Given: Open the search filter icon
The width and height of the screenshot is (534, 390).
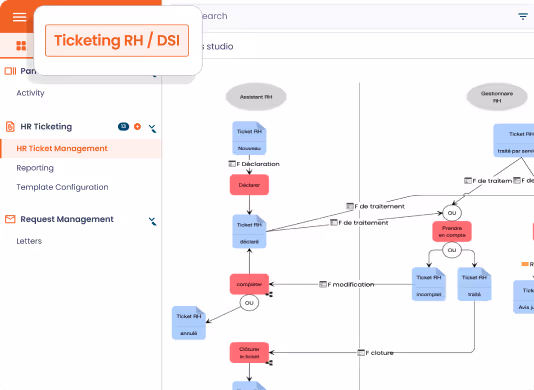Looking at the screenshot, I should tap(523, 16).
